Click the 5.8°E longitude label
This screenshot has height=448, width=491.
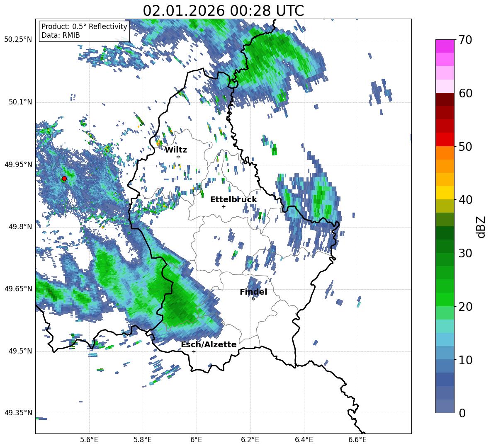[x=143, y=440]
